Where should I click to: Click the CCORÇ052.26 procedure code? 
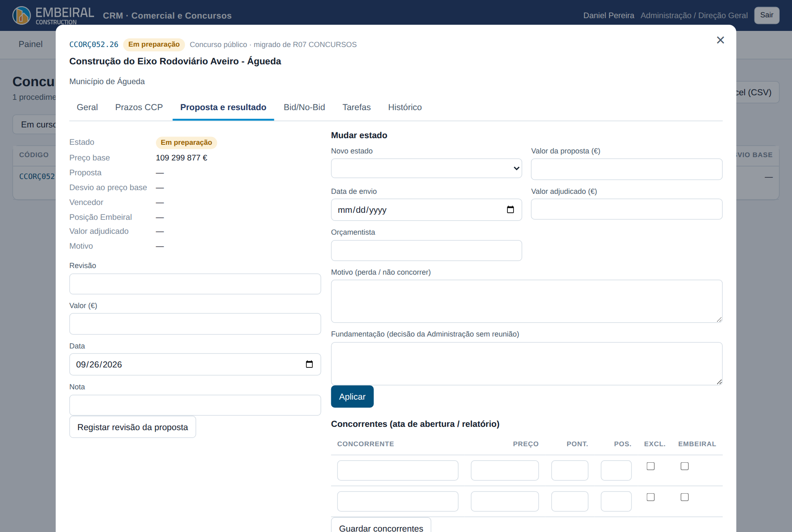pyautogui.click(x=94, y=45)
